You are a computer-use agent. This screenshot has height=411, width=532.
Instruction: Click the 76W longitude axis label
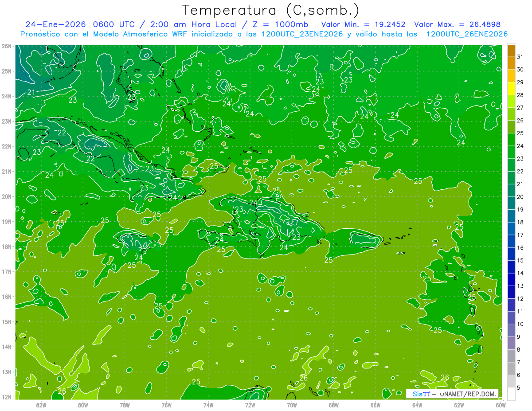167,405
